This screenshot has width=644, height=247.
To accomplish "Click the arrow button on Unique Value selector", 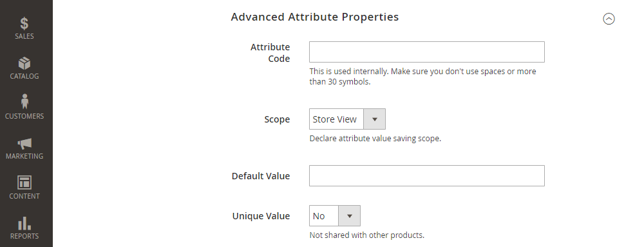I will tap(350, 216).
